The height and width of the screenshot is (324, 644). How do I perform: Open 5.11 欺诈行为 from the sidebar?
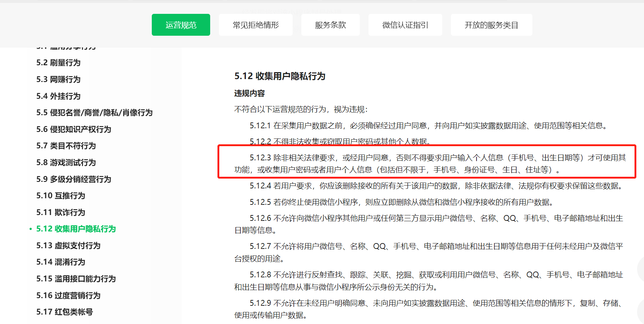pos(61,212)
